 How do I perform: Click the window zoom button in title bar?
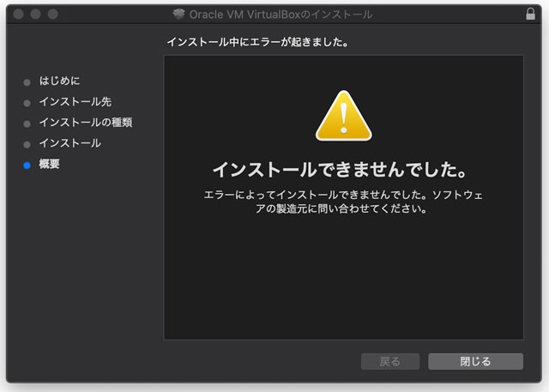[53, 14]
